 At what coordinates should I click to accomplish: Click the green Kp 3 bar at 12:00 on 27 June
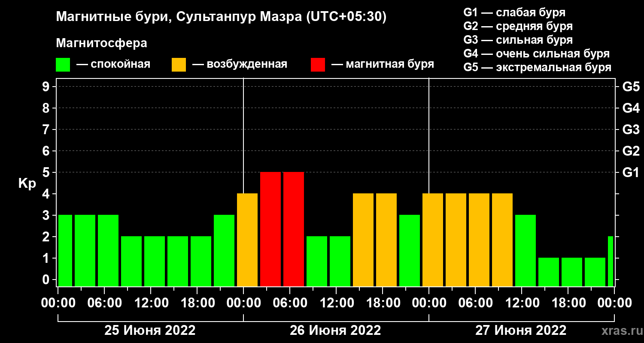tap(526, 250)
